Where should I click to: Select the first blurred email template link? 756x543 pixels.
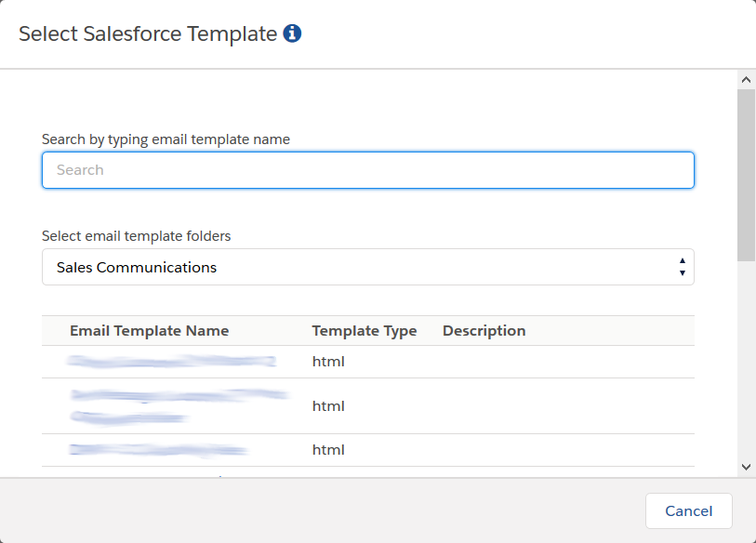(172, 361)
